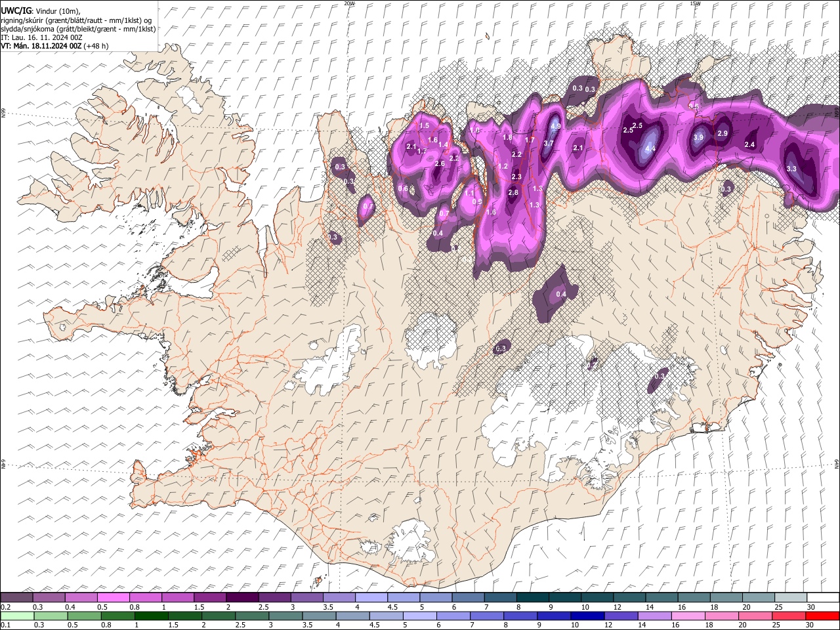Click the 'UWC/IG: Vindur (10m),' title line

[x=41, y=10]
